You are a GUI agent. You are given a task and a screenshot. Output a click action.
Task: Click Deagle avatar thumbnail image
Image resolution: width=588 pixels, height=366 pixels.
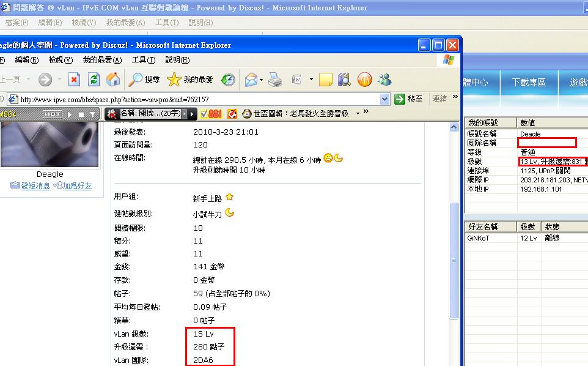click(50, 144)
